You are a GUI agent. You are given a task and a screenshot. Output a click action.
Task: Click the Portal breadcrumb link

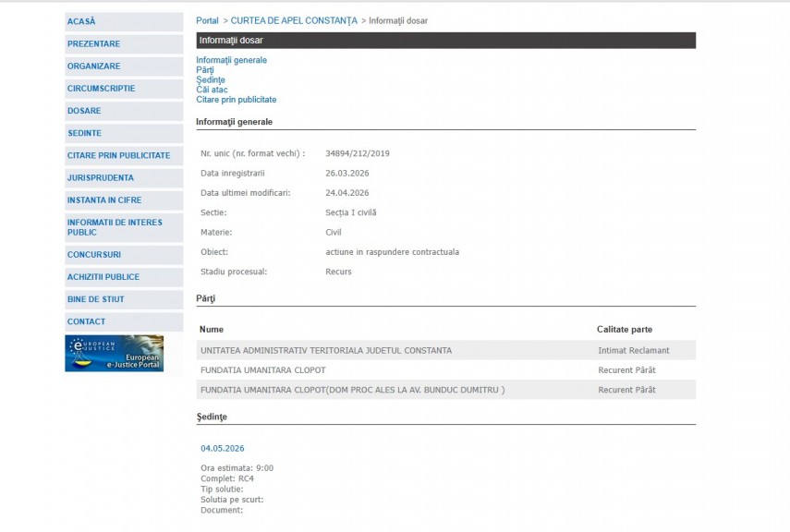pyautogui.click(x=207, y=20)
